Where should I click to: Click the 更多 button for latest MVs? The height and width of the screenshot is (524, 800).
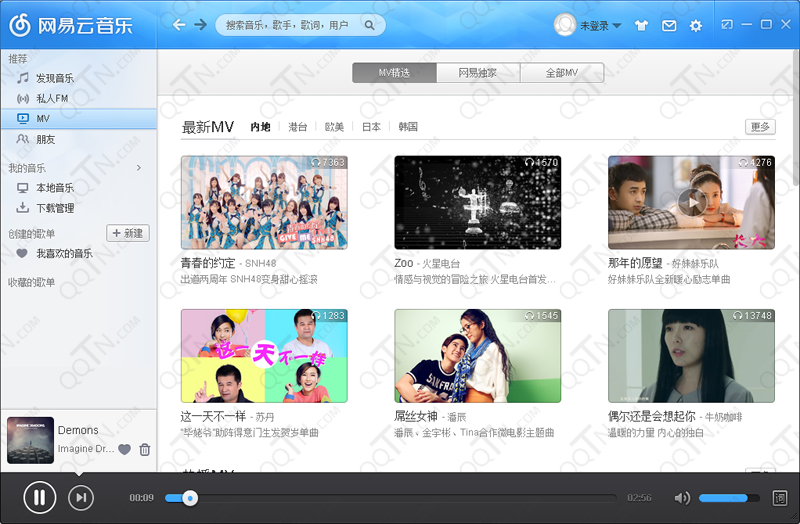point(760,127)
